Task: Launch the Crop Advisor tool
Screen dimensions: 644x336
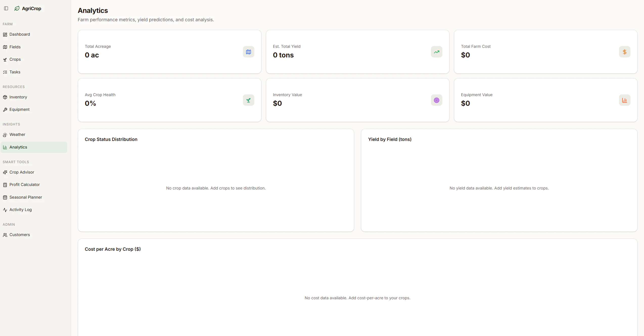Action: [x=21, y=172]
